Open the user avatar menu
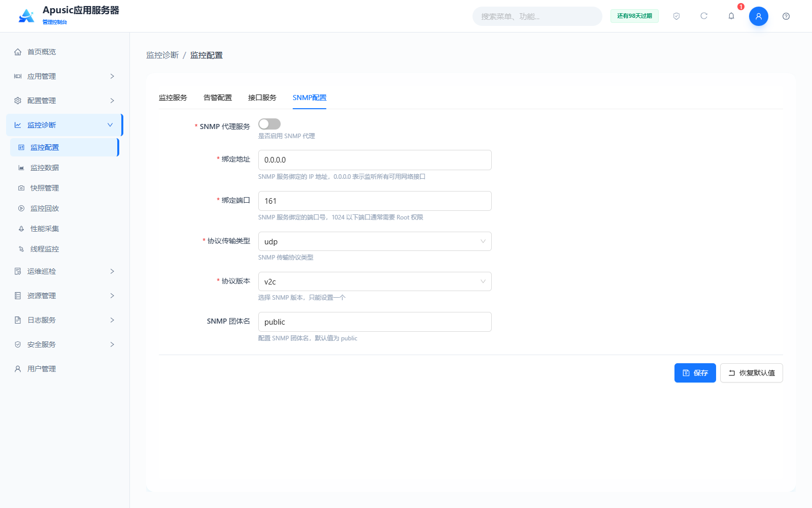The width and height of the screenshot is (812, 508). 759,16
